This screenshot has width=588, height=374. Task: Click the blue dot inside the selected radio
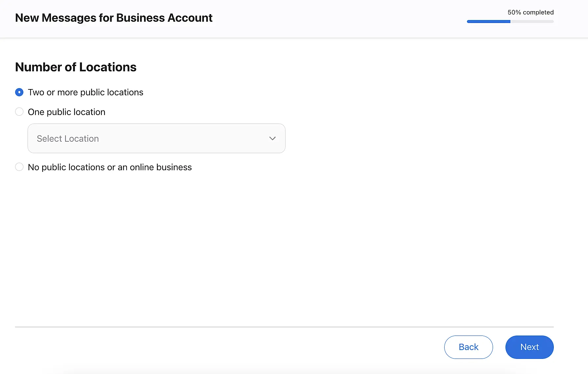(19, 92)
